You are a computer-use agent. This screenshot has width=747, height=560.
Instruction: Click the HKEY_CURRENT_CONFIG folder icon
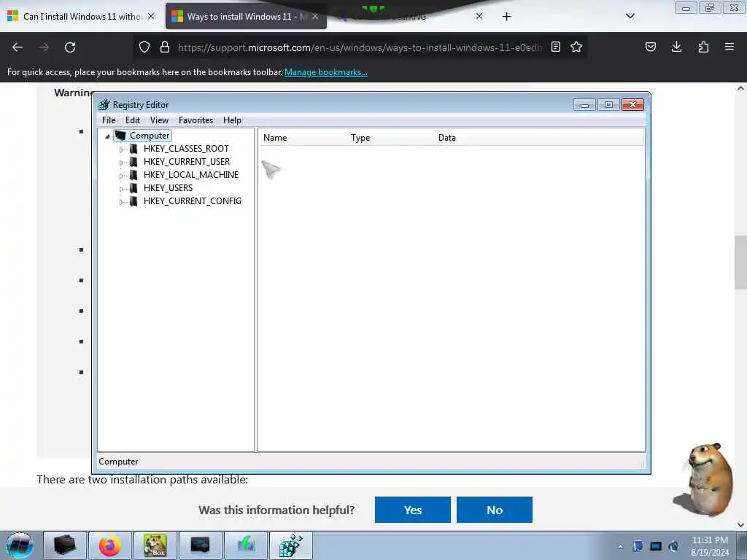click(134, 201)
